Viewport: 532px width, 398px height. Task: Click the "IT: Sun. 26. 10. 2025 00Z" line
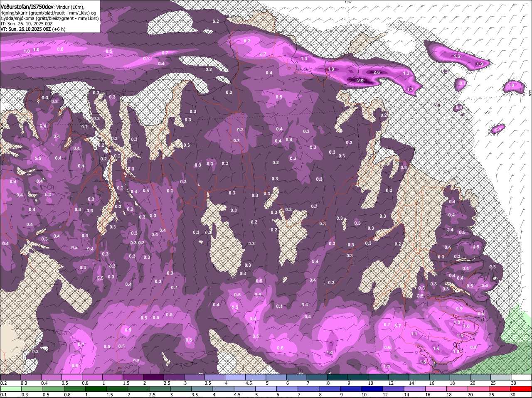click(x=27, y=24)
